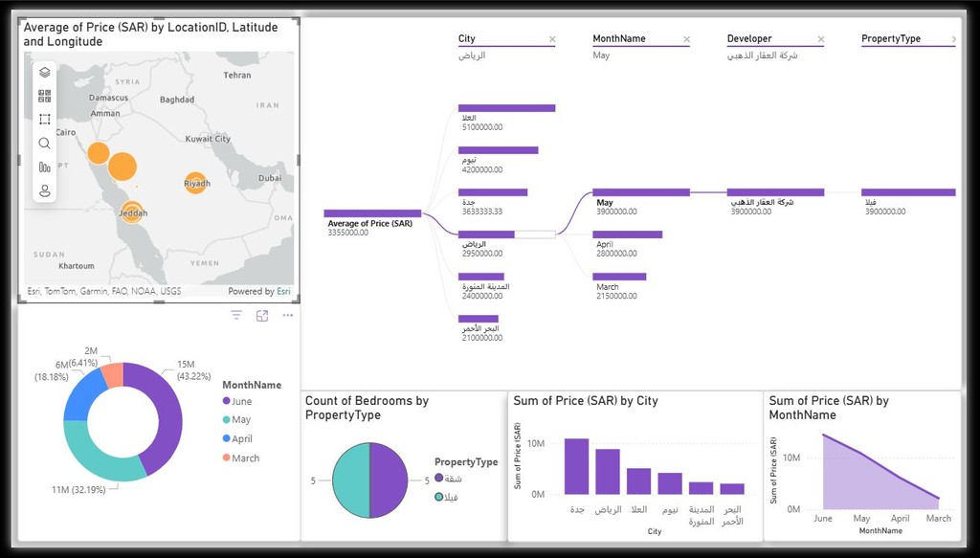980x558 pixels.
Task: Click Count of Bedrooms by PropertyType title
Action: [x=367, y=408]
